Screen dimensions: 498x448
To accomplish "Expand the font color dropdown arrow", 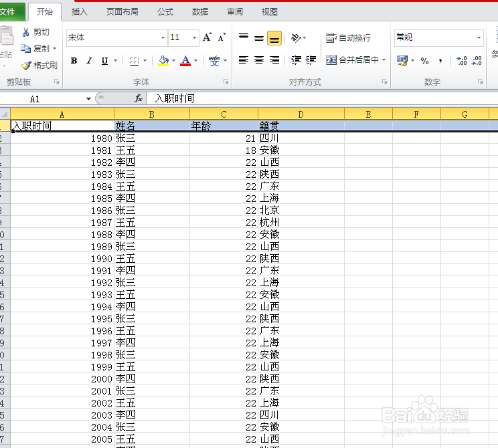I will pyautogui.click(x=195, y=61).
